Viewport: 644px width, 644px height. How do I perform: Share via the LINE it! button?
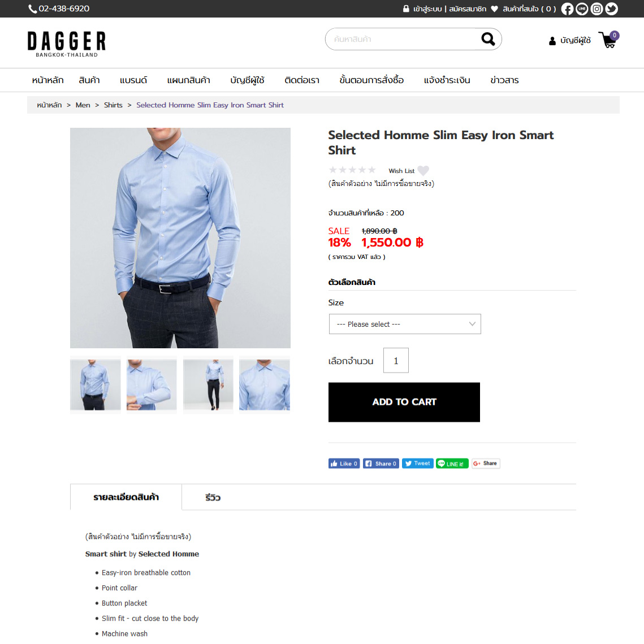pyautogui.click(x=452, y=463)
